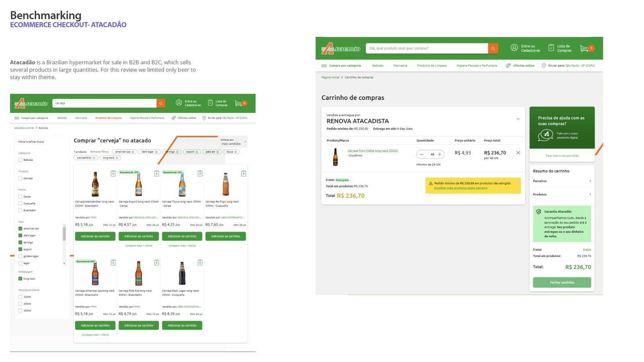The width and height of the screenshot is (644, 362).
Task: Add American Ipa Eisenbahn to shopping list icon
Action: (113, 263)
